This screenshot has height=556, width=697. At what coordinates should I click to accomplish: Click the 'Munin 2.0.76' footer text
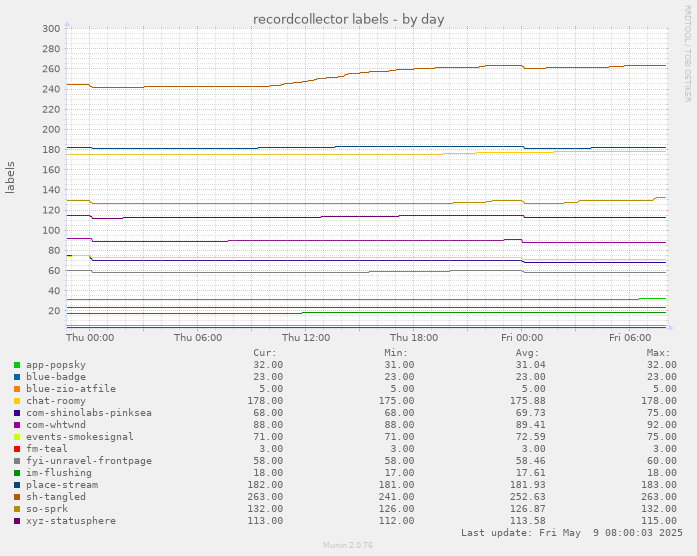click(x=348, y=545)
